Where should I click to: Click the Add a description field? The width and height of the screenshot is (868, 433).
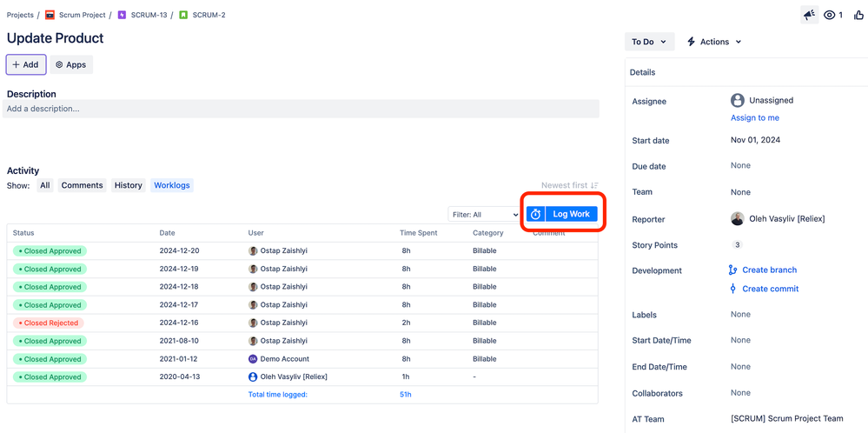click(301, 109)
